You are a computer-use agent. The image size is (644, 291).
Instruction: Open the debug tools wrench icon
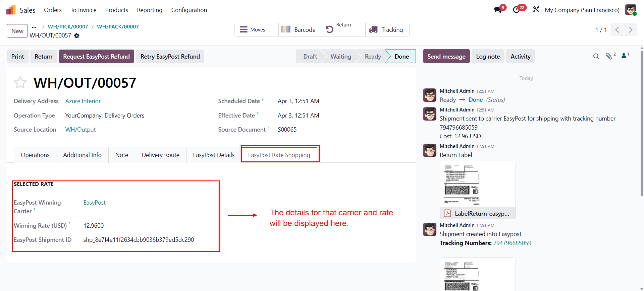pos(536,10)
